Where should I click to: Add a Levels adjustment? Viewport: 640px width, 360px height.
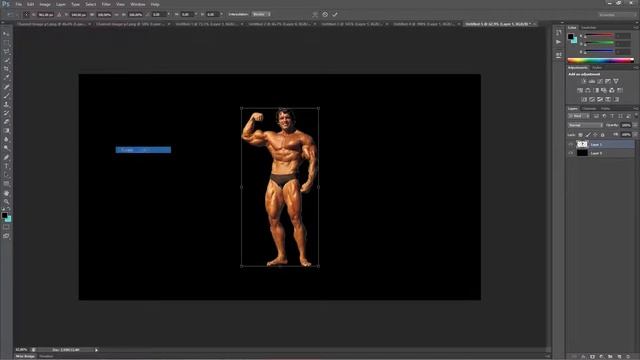592,81
